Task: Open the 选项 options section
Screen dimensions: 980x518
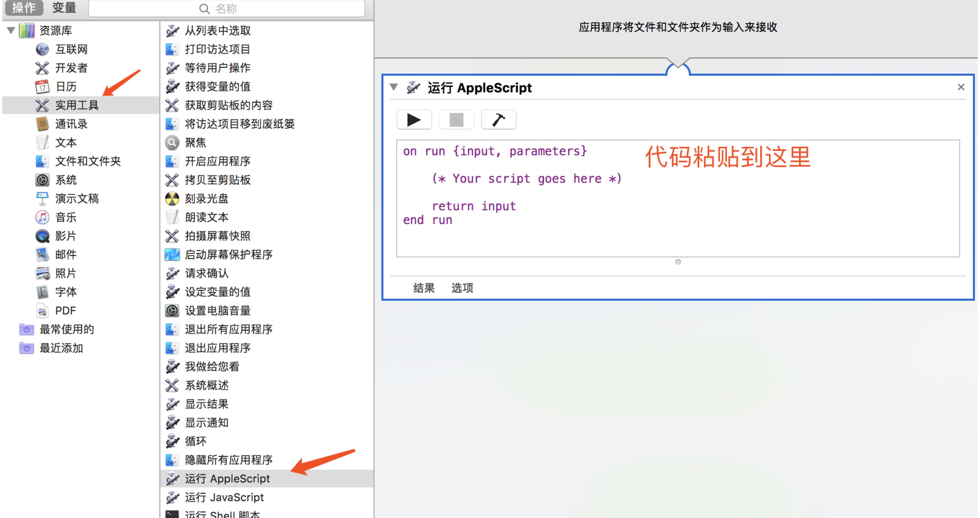Action: pyautogui.click(x=462, y=288)
